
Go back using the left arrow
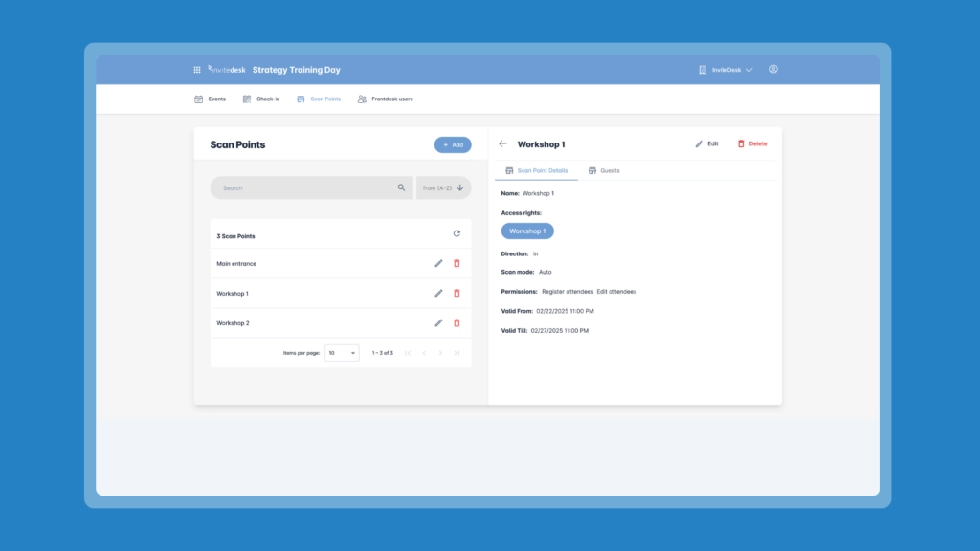pos(503,143)
